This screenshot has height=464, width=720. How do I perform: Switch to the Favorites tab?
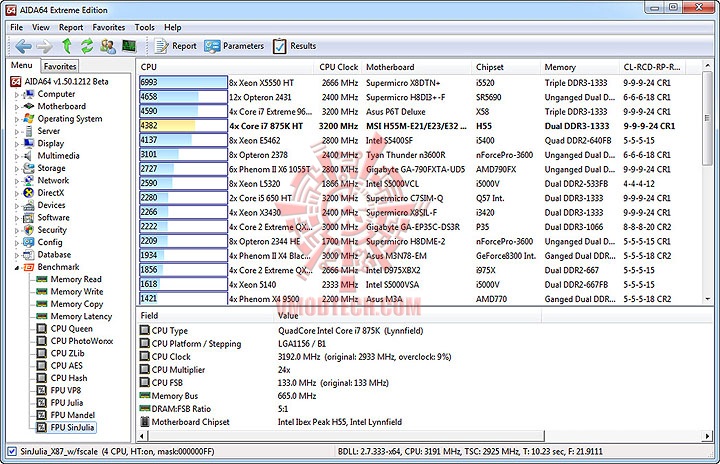tap(60, 66)
